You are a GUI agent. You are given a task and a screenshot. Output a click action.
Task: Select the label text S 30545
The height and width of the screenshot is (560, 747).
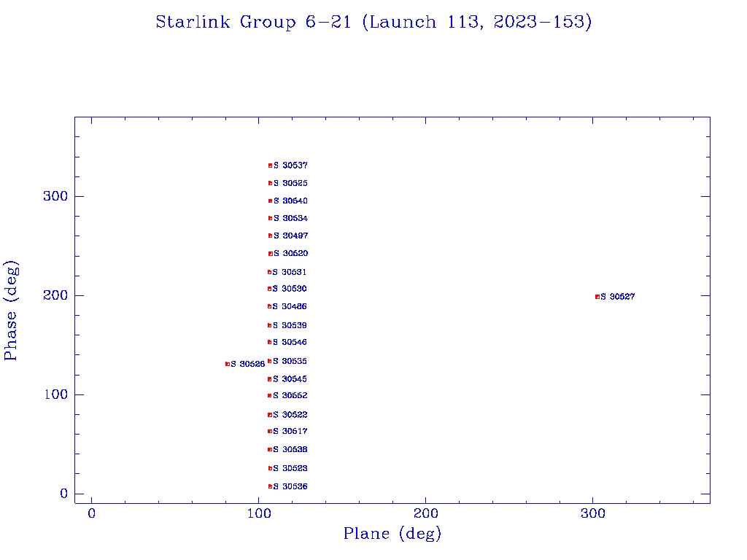point(290,379)
